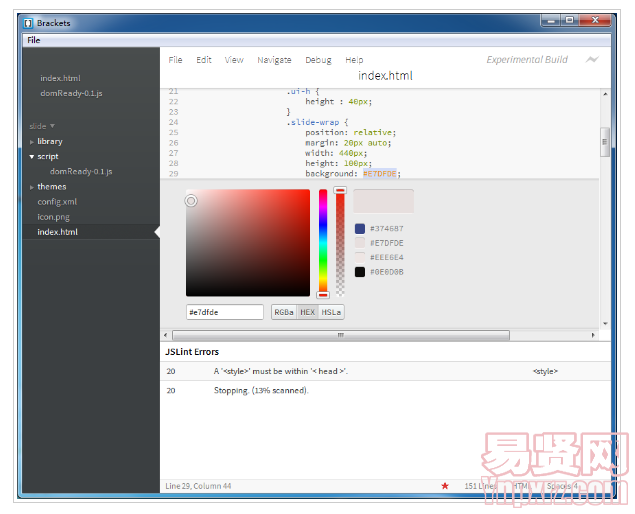This screenshot has width=635, height=514.
Task: Click the 'Stopping. (13% scanned)' error row
Action: click(x=385, y=390)
